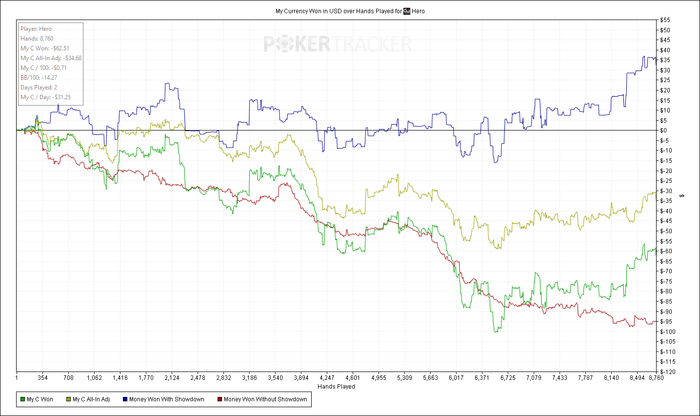Click the 1,062 tick on x-axis

pos(94,378)
